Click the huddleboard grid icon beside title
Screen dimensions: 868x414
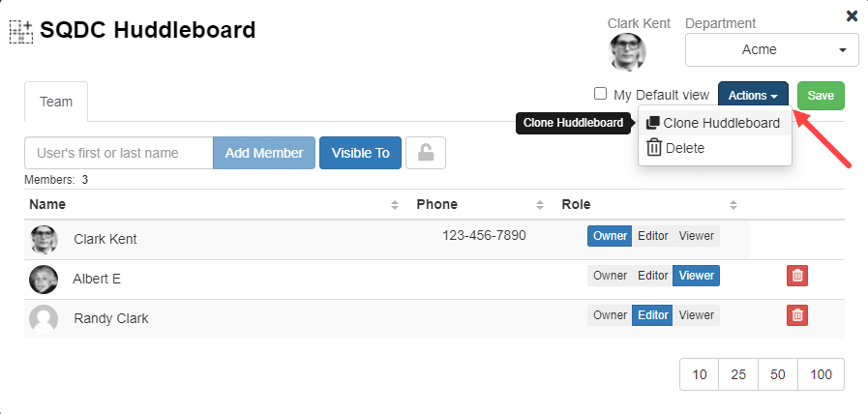21,32
